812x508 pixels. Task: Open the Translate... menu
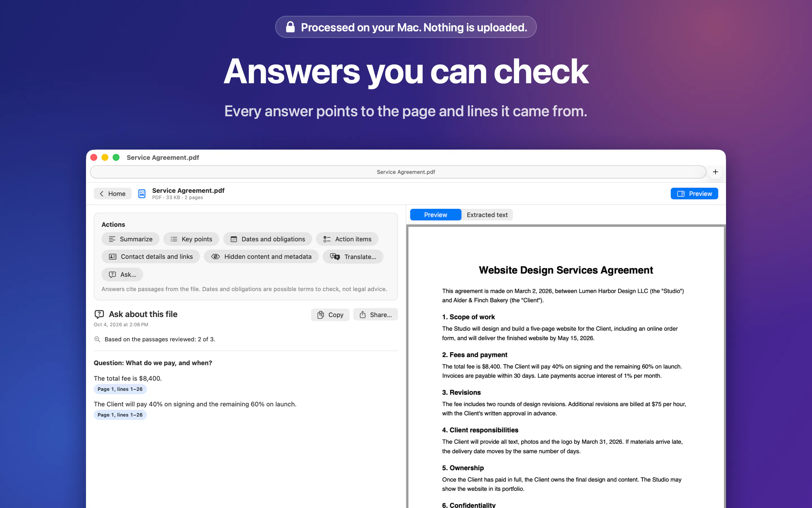[x=353, y=257]
